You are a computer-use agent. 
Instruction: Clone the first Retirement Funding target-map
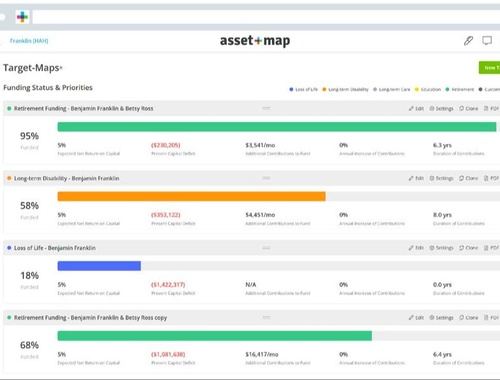click(x=469, y=108)
